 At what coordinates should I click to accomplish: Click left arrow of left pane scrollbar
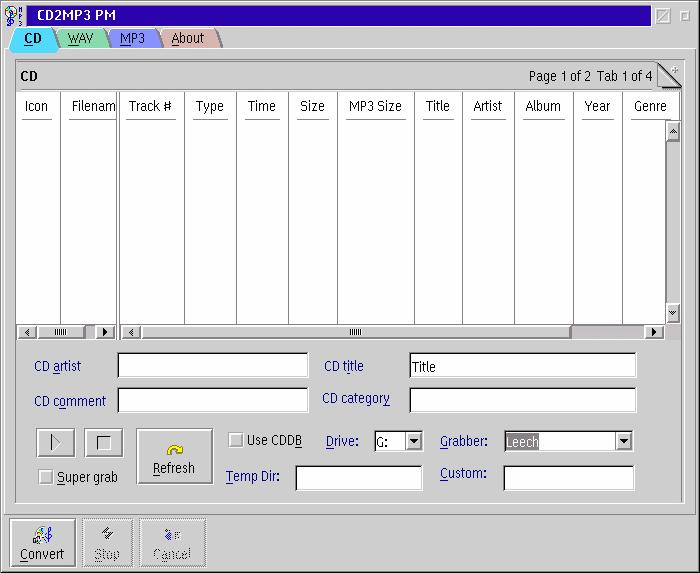coord(27,332)
